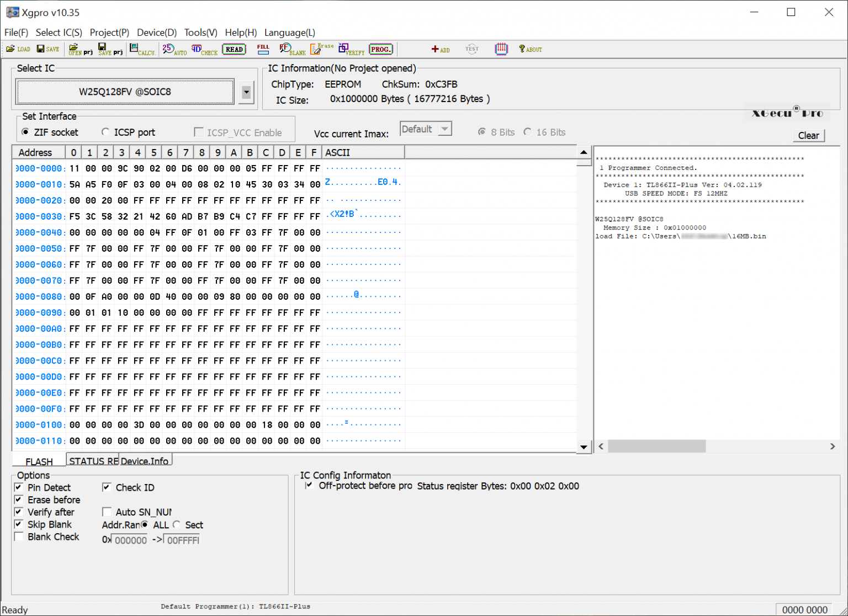Enable the Auto SN_NUM checkbox
The width and height of the screenshot is (848, 616).
pyautogui.click(x=107, y=512)
